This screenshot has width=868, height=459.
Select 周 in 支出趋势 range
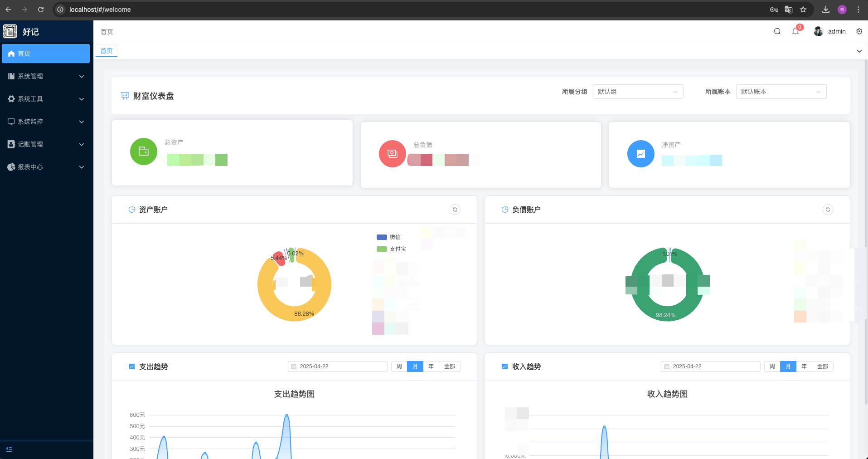click(x=399, y=366)
